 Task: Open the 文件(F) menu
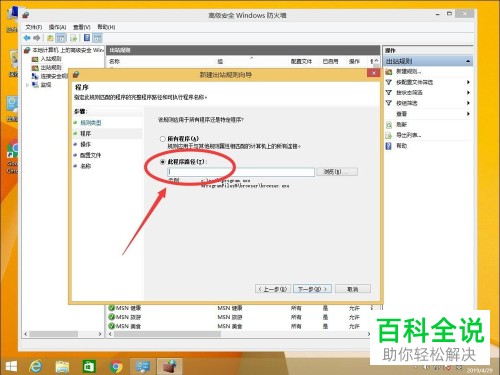tap(34, 27)
